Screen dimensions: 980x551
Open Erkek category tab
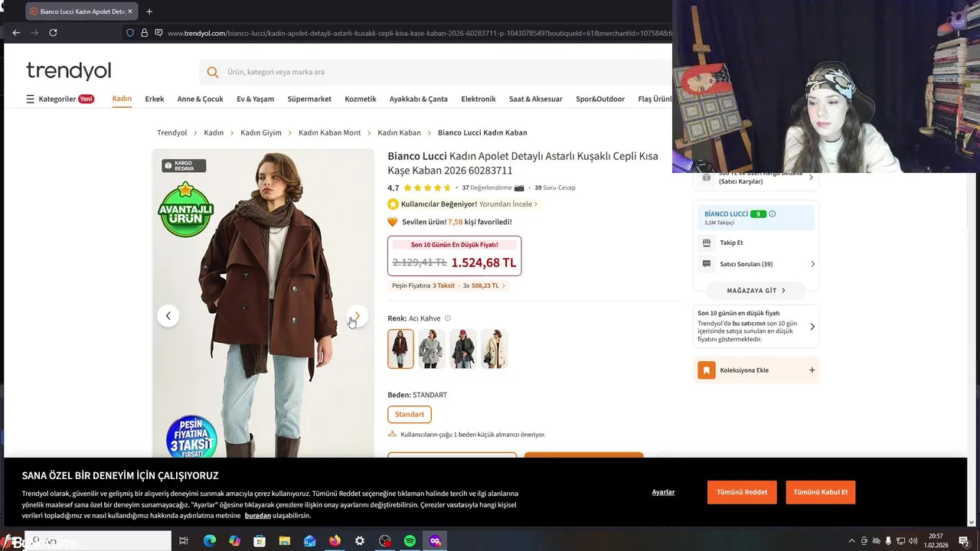(155, 99)
